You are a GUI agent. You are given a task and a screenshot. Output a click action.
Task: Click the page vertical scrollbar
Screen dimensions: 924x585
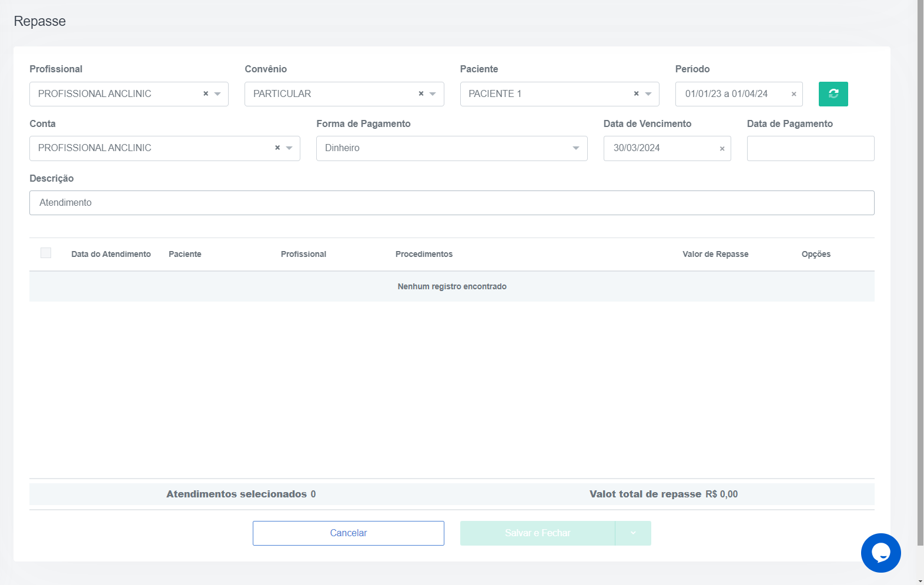(x=920, y=273)
